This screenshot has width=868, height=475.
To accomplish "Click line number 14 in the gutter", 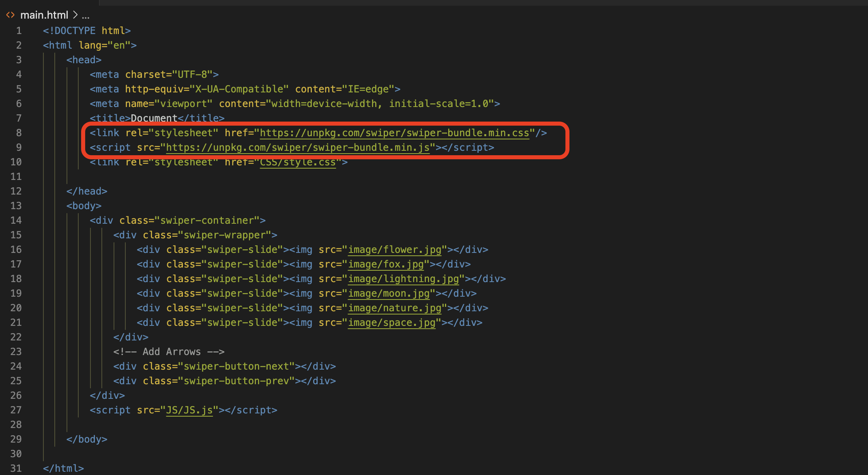I will click(16, 220).
